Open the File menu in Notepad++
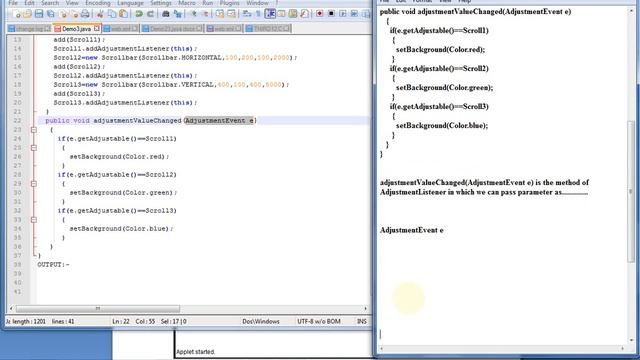 tap(13, 3)
